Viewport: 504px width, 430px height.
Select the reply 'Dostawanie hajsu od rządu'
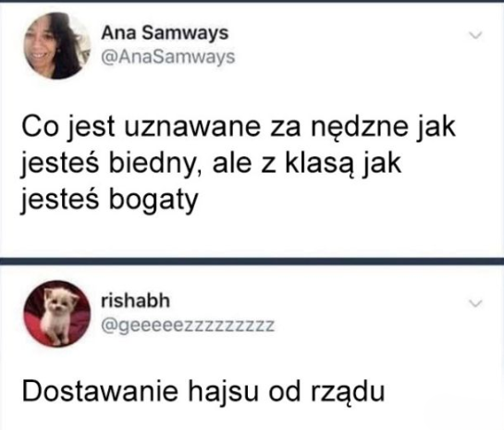pyautogui.click(x=203, y=391)
